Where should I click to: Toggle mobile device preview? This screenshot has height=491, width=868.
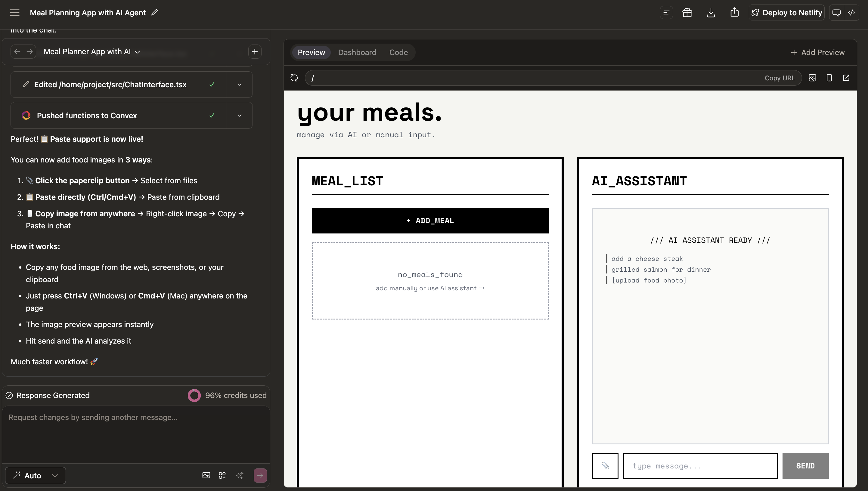[x=829, y=78]
